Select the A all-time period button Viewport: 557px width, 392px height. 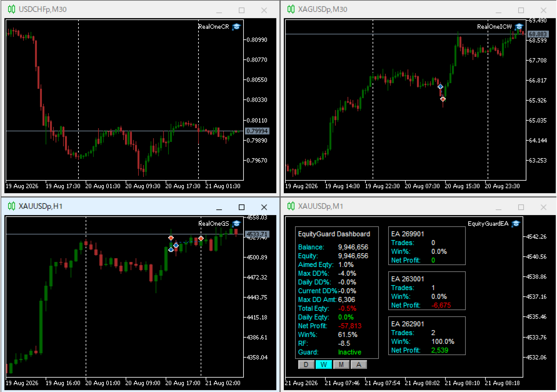[359, 364]
